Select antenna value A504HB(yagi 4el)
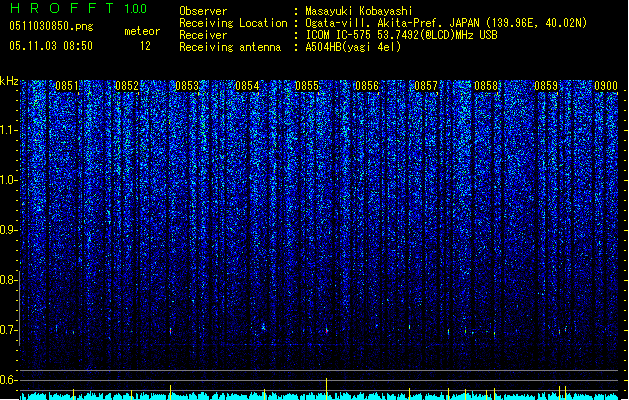The width and height of the screenshot is (629, 400). 353,47
